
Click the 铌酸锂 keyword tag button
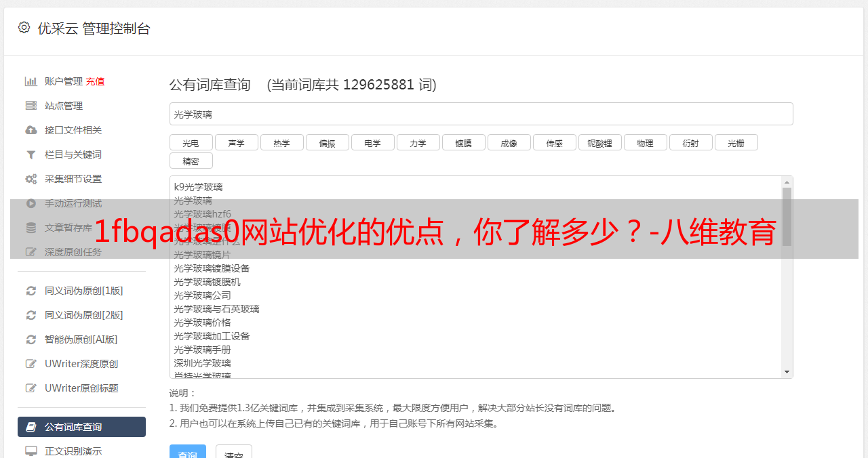click(x=599, y=142)
